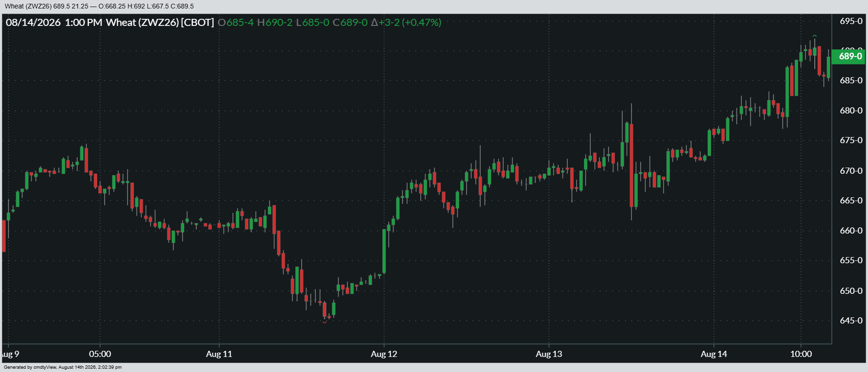Click the 10:00 time axis label

(x=801, y=354)
